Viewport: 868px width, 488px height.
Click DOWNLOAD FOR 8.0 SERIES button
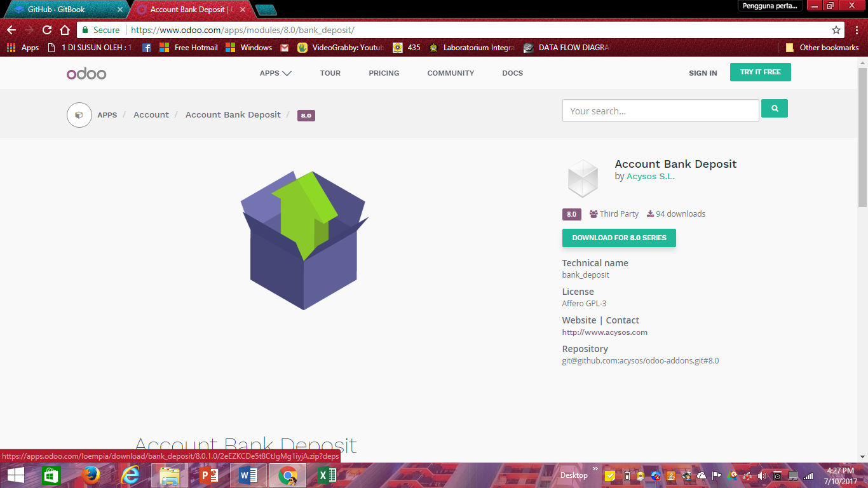pyautogui.click(x=619, y=238)
